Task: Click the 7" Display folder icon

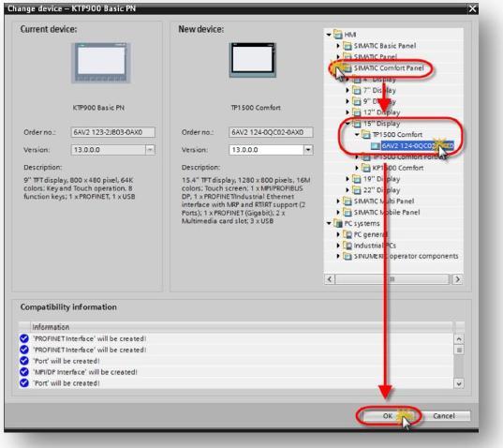Action: pyautogui.click(x=357, y=90)
